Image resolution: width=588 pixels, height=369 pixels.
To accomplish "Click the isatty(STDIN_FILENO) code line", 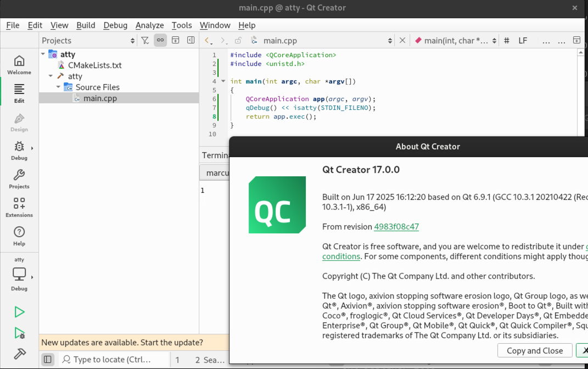I will click(x=311, y=108).
